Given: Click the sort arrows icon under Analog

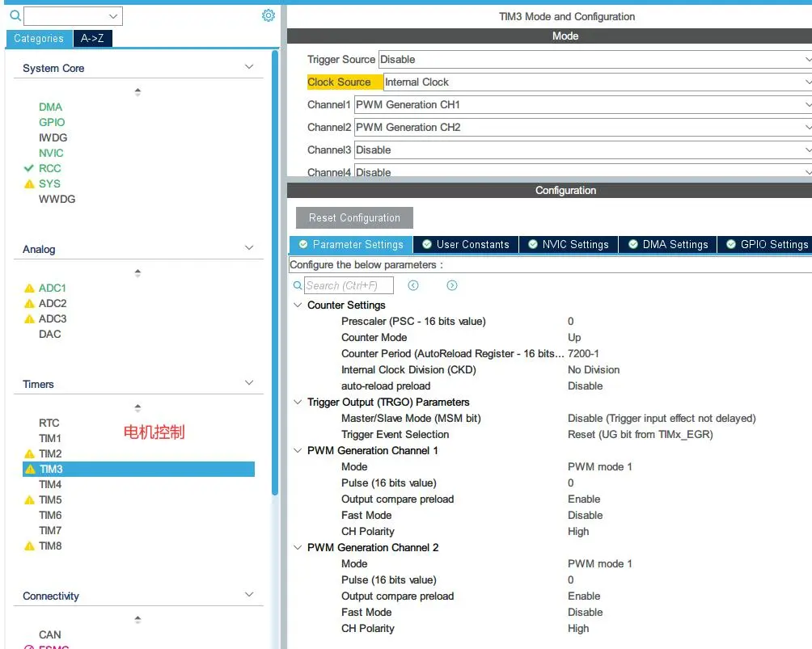Looking at the screenshot, I should click(137, 273).
